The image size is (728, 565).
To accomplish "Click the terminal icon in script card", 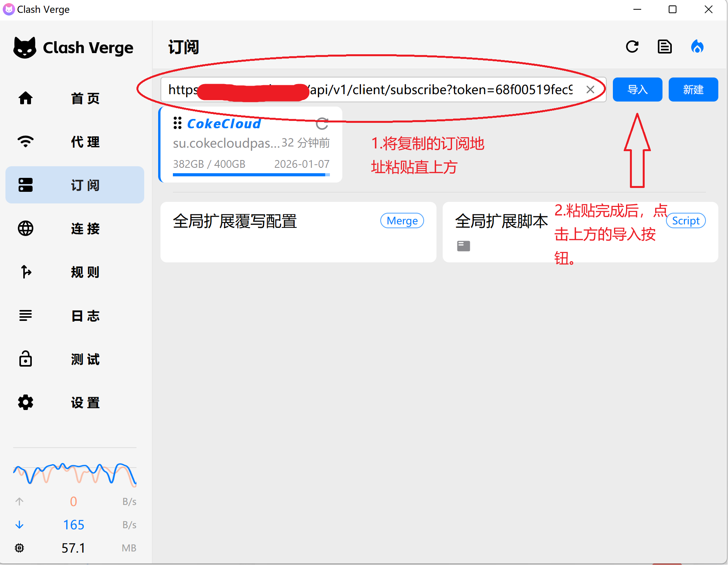I will pos(464,246).
